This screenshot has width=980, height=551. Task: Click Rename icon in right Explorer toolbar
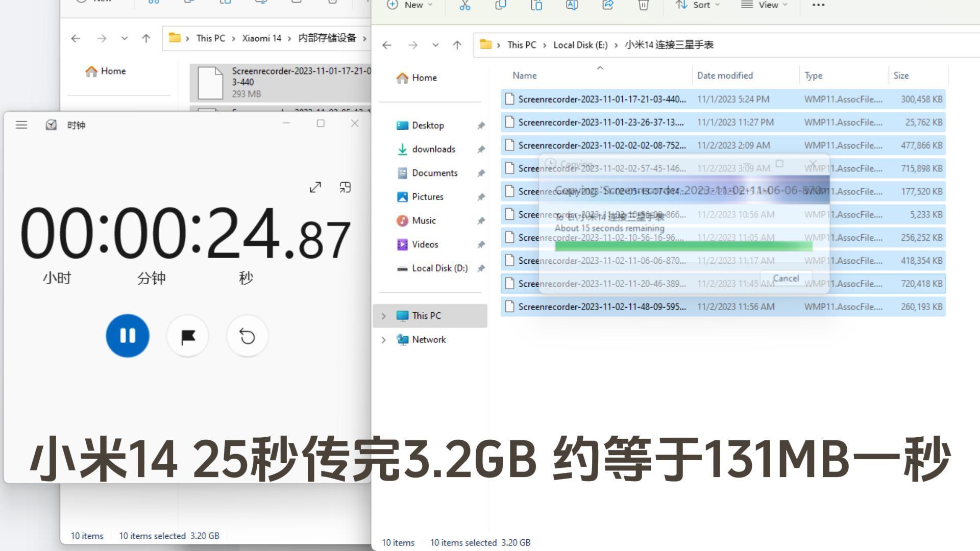click(x=572, y=5)
